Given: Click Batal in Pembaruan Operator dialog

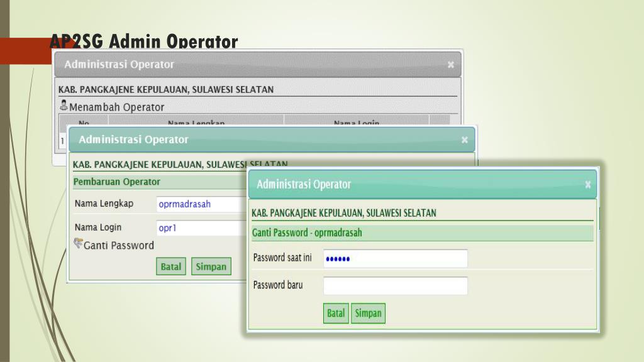Looking at the screenshot, I should click(x=171, y=266).
